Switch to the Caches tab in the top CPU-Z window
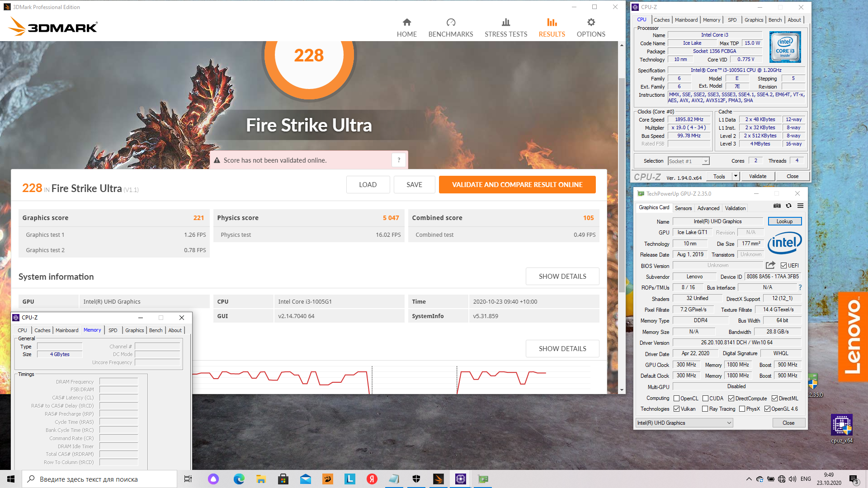 point(661,20)
